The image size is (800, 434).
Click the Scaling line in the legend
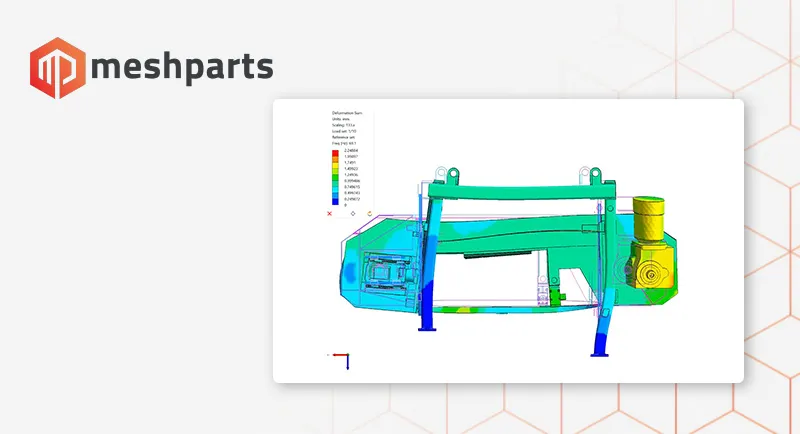(343, 125)
